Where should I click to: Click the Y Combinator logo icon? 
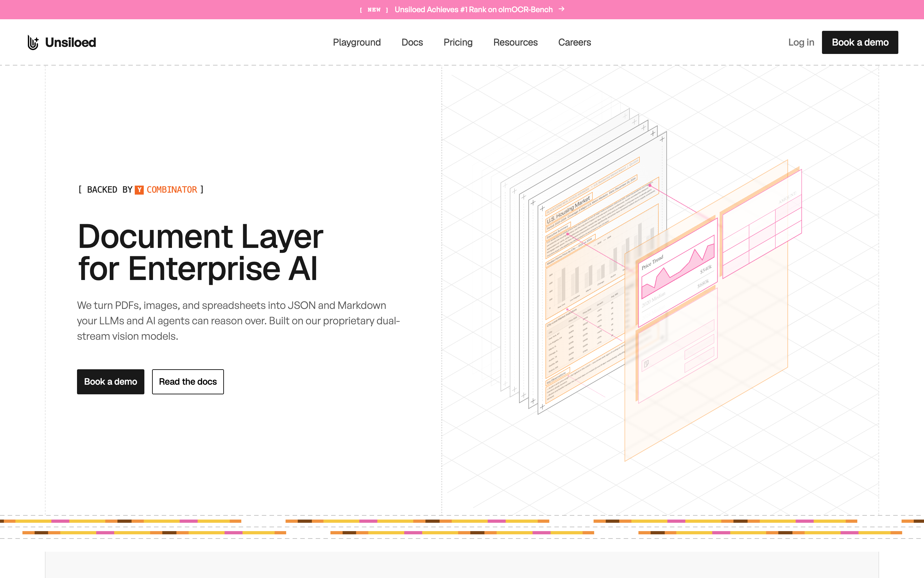(x=139, y=190)
